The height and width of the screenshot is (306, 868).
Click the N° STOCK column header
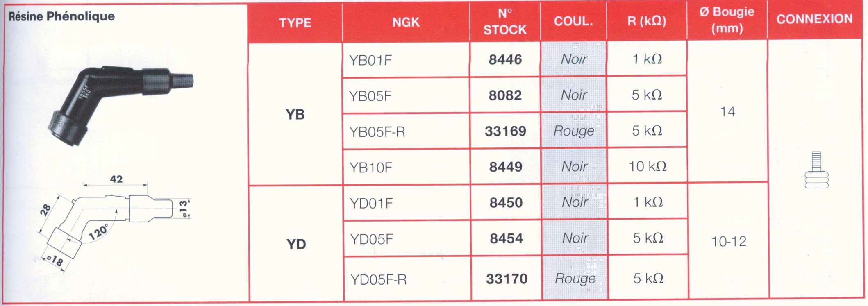tap(505, 22)
